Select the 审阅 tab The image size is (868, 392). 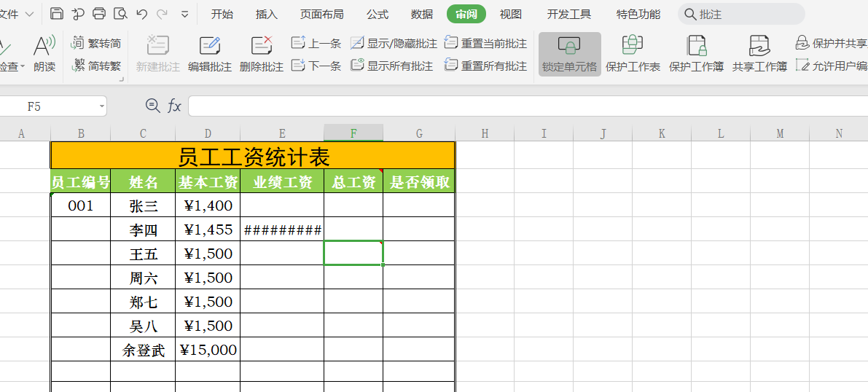point(466,15)
